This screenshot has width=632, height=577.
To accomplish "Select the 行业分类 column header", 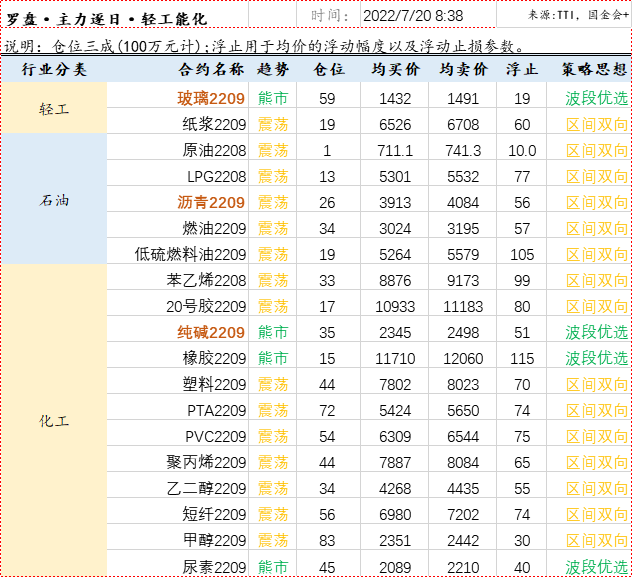I will [54, 69].
